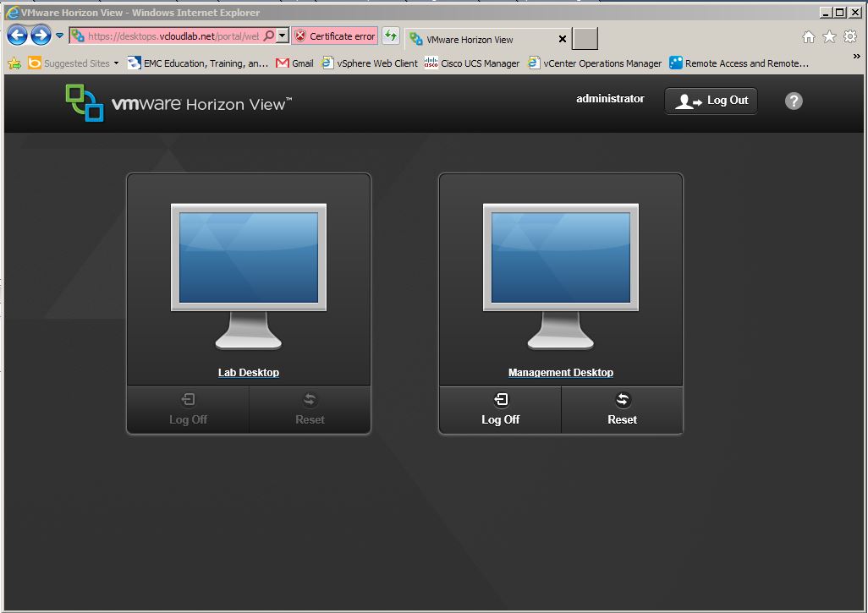Launch the Management Desktop monitor thumbnail
The height and width of the screenshot is (613, 868).
[x=561, y=276]
